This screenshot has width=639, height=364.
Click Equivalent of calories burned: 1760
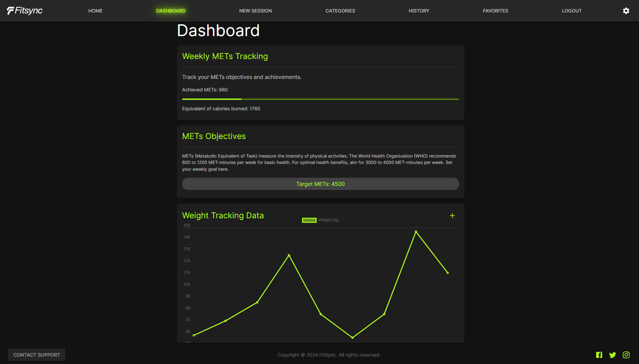pos(221,109)
